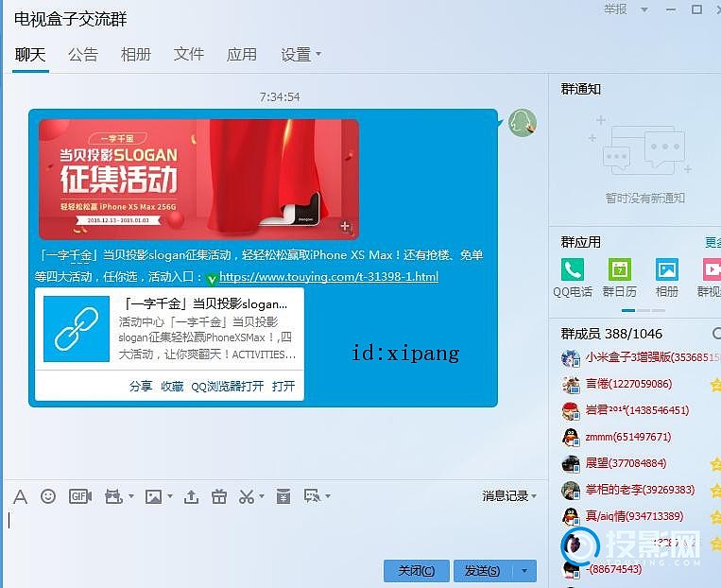Open the QQ电话 group app
This screenshot has width=721, height=588.
[573, 269]
